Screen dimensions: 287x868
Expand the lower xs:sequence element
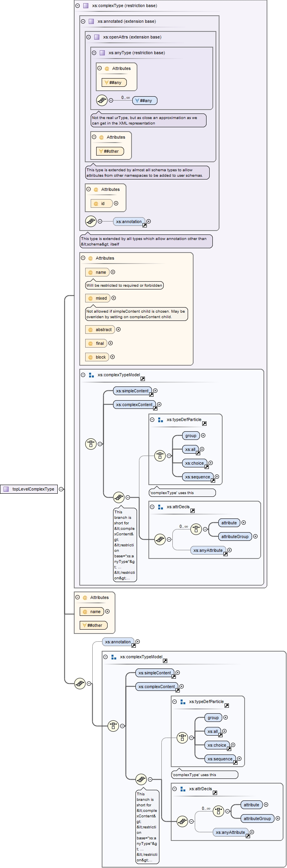tap(239, 759)
